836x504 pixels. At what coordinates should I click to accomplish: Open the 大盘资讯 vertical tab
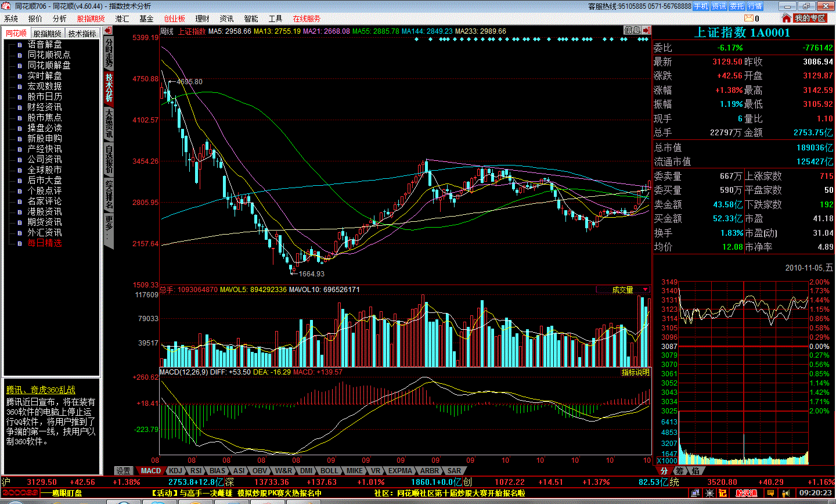click(x=109, y=124)
